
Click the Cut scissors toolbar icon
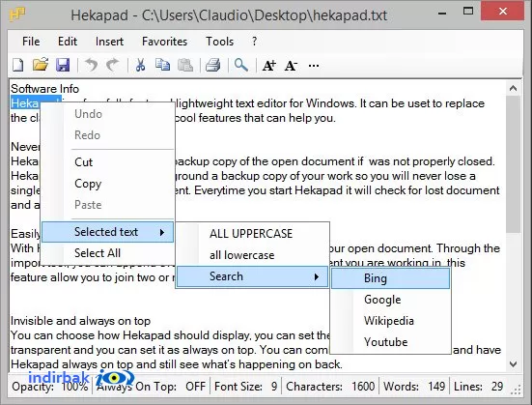pos(140,65)
